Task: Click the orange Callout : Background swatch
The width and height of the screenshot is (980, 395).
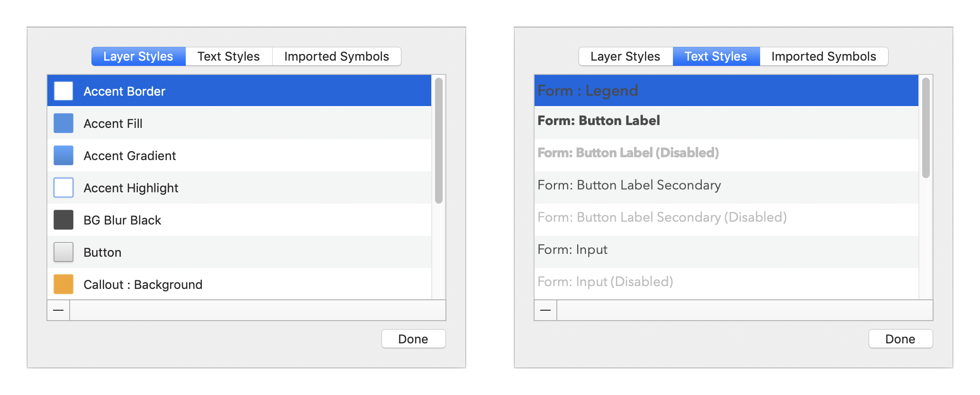Action: (64, 284)
